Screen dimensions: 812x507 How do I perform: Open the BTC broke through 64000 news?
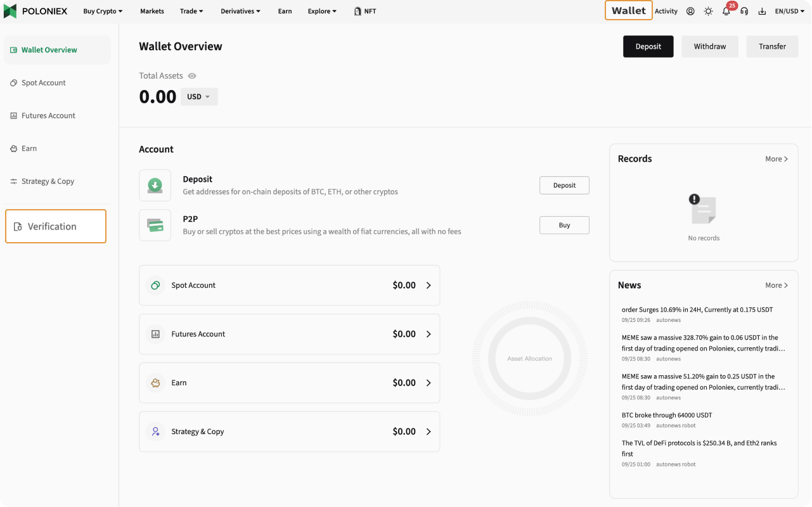click(x=667, y=415)
